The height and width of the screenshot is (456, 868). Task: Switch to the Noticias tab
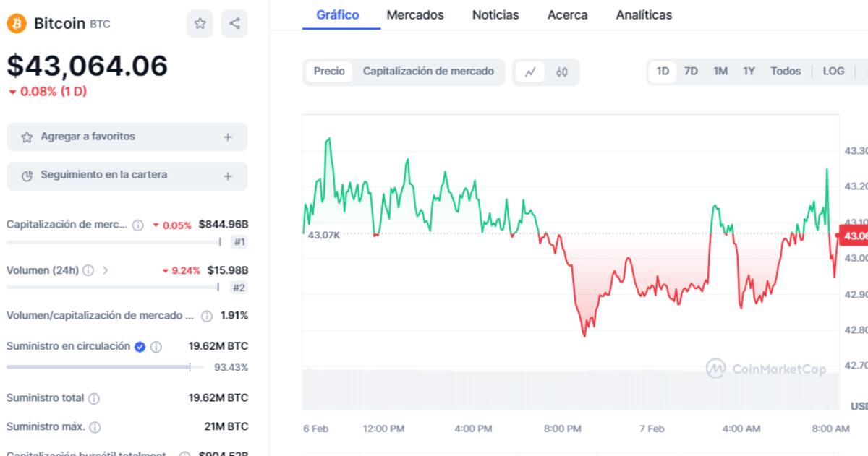[x=495, y=14]
